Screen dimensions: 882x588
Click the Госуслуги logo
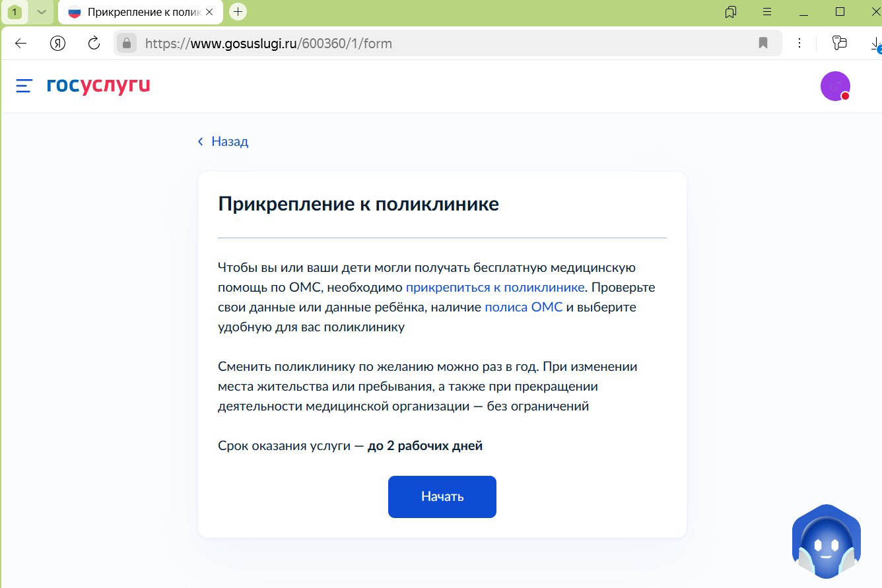coord(98,85)
